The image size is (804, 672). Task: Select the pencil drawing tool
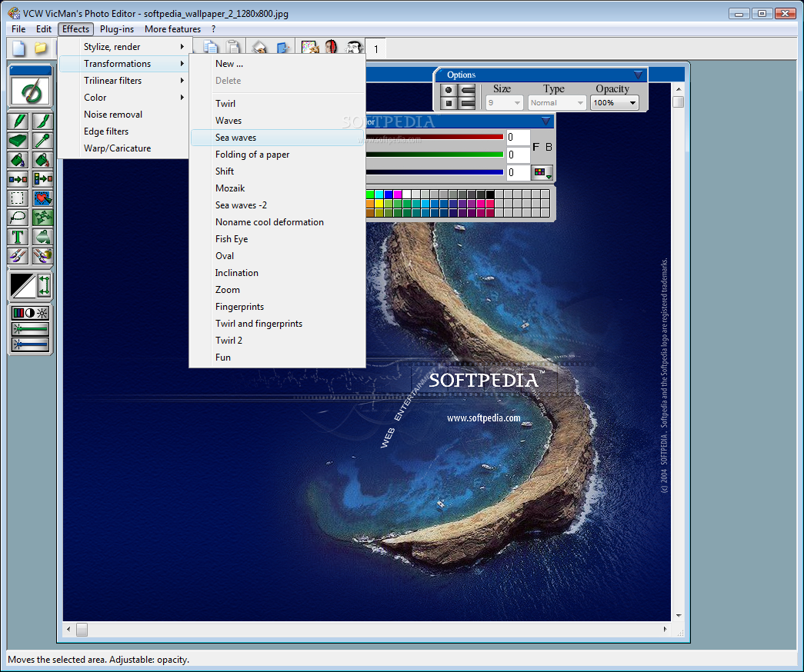18,121
